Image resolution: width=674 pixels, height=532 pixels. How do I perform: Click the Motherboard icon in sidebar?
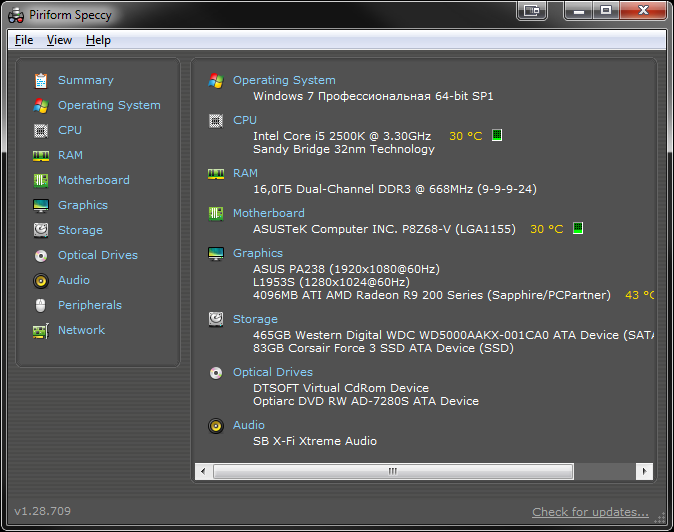(x=41, y=180)
